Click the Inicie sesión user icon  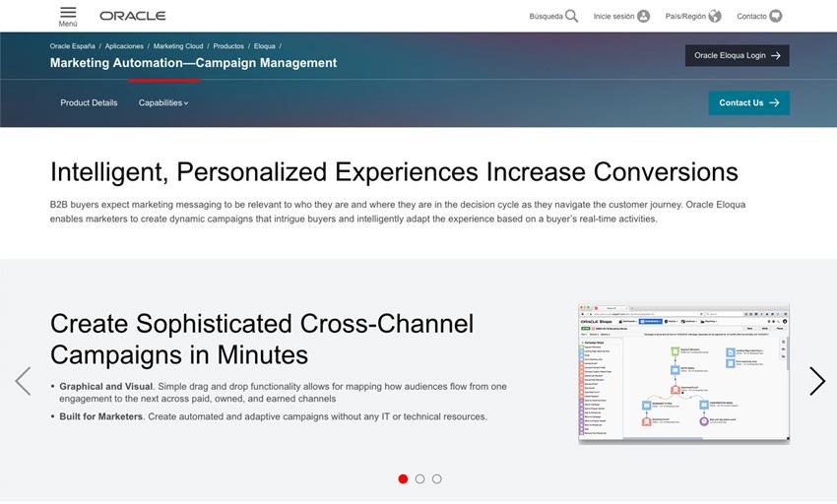click(644, 16)
